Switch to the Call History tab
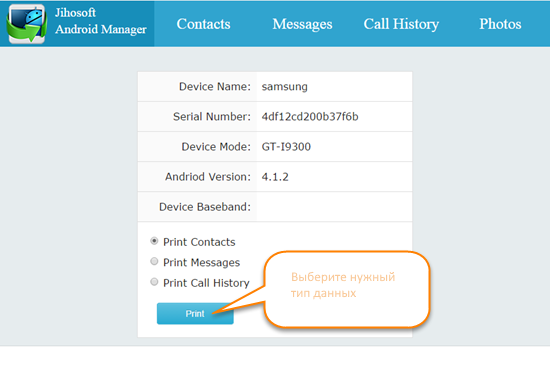The height and width of the screenshot is (368, 550). pyautogui.click(x=401, y=24)
